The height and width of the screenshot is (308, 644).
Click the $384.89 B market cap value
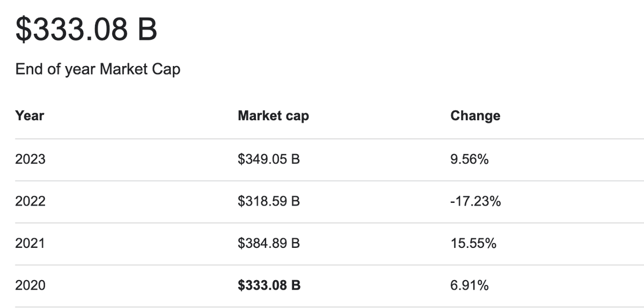pos(268,243)
